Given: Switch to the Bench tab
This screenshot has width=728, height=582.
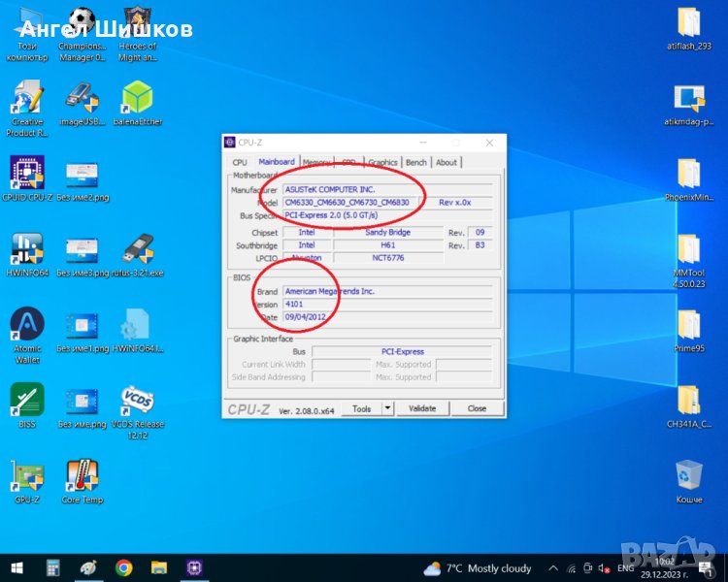Looking at the screenshot, I should tap(416, 163).
